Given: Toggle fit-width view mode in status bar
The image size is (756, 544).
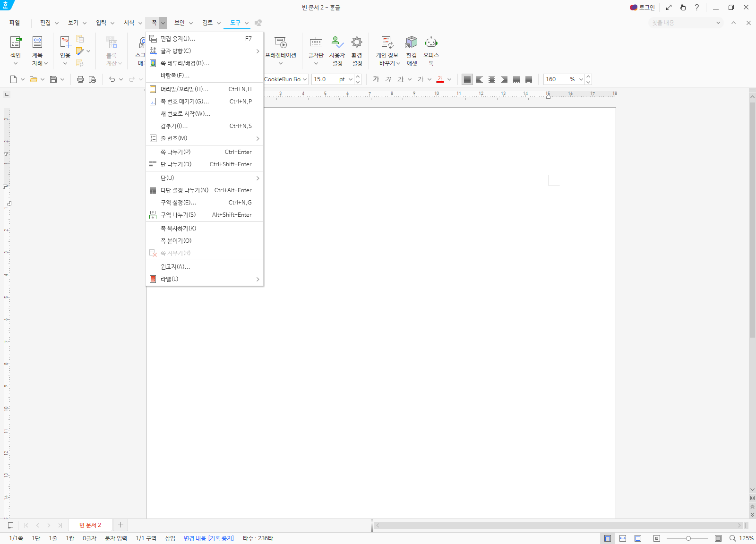Looking at the screenshot, I should [x=623, y=538].
